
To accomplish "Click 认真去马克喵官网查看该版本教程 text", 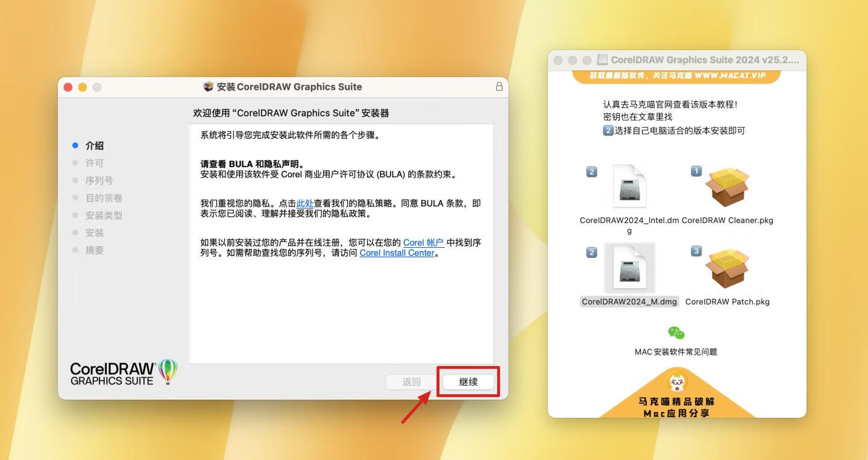I will click(x=670, y=104).
